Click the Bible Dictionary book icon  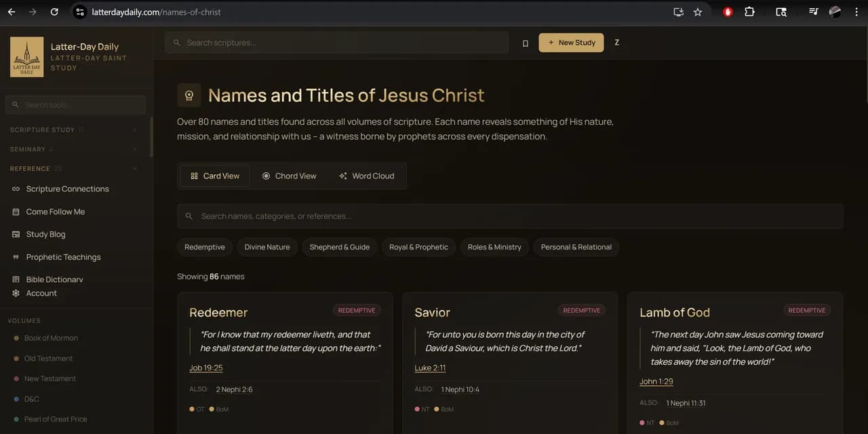tap(16, 279)
